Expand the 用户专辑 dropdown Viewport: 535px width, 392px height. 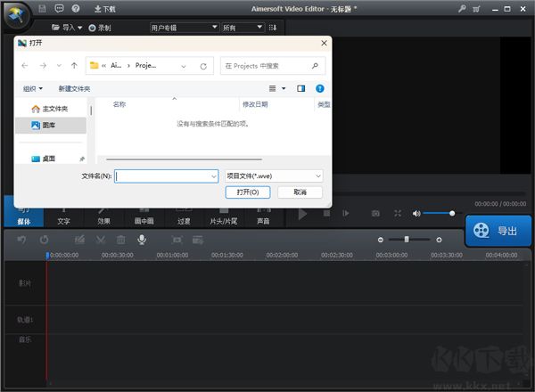click(x=184, y=28)
